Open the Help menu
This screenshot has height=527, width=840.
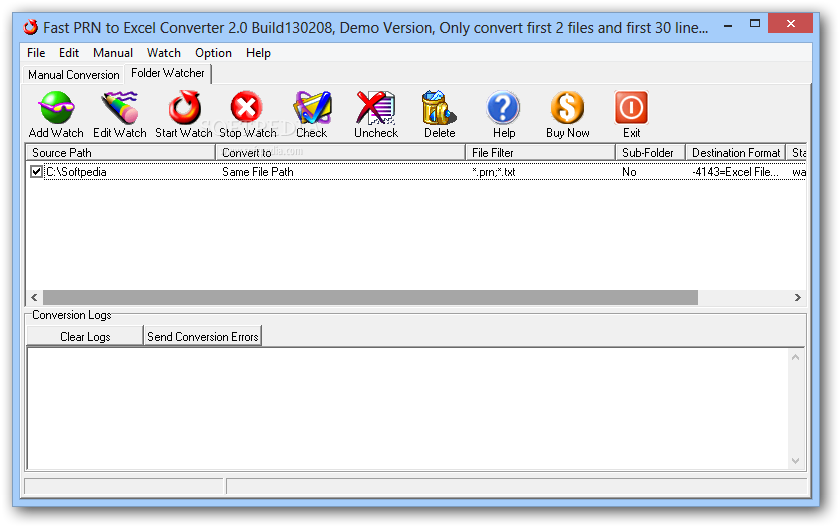pos(258,52)
